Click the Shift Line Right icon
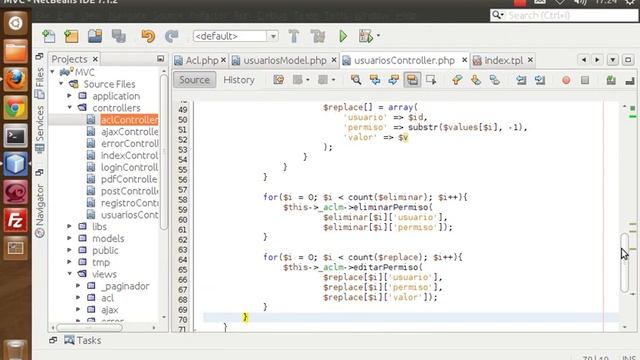Viewport: 640px width, 360px height. point(540,80)
